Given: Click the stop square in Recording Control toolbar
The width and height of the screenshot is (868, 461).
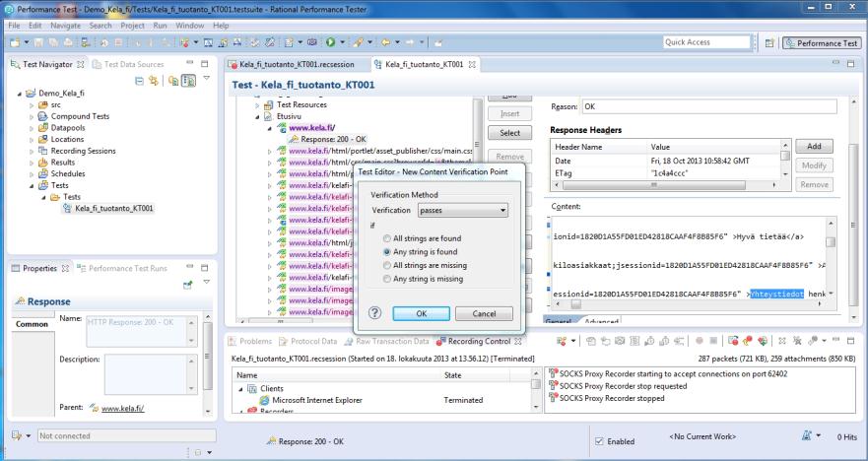Looking at the screenshot, I should click(713, 341).
